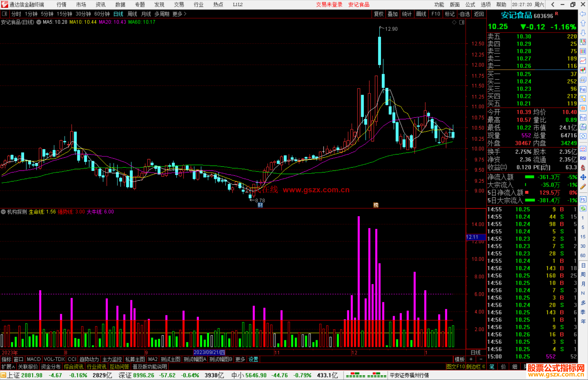This screenshot has width=588, height=380.
Task: Switch to the 周线 period tab
Action: (x=132, y=14)
